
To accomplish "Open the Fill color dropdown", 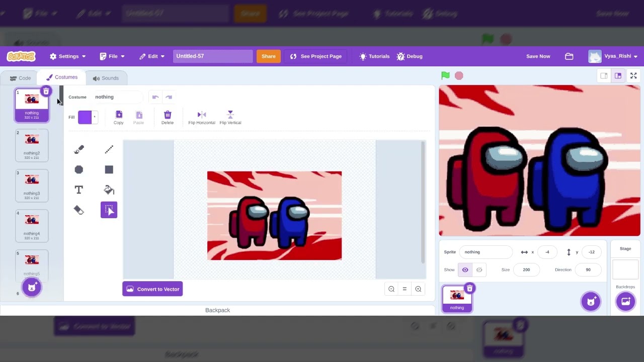I will click(88, 117).
